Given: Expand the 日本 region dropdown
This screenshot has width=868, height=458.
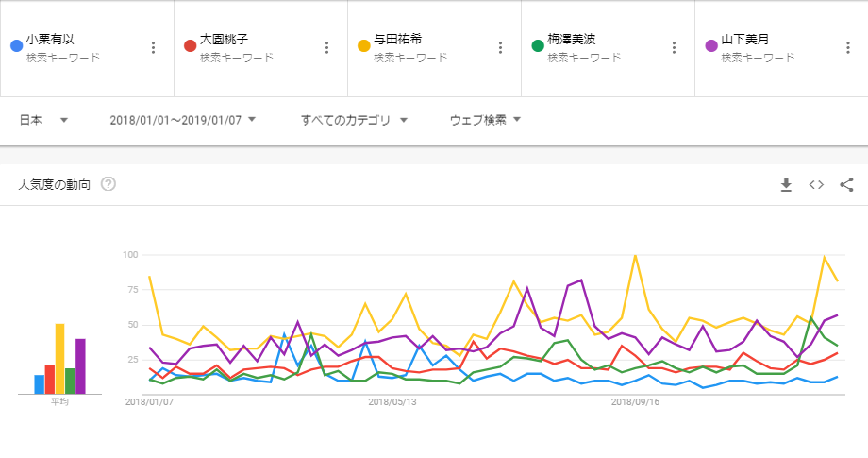Looking at the screenshot, I should pos(44,120).
